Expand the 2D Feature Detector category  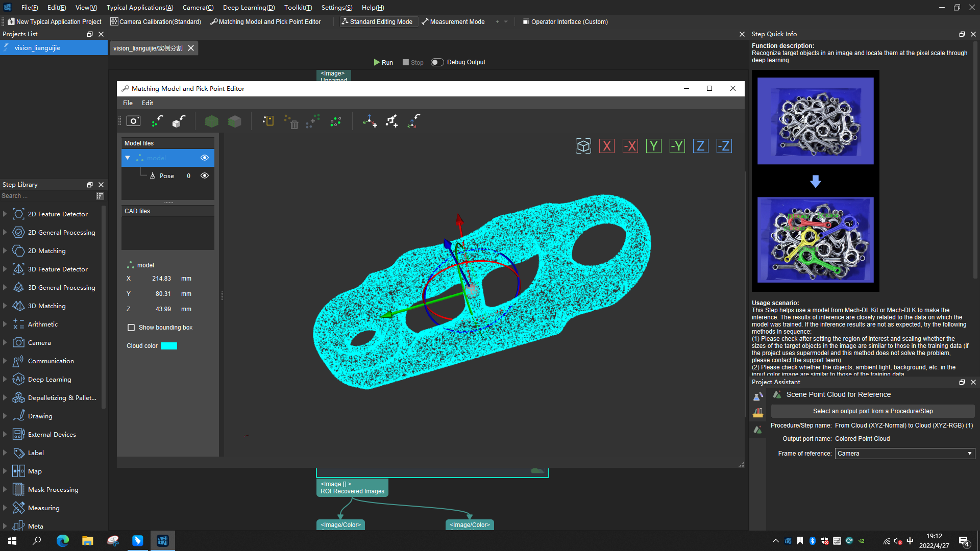coord(5,214)
